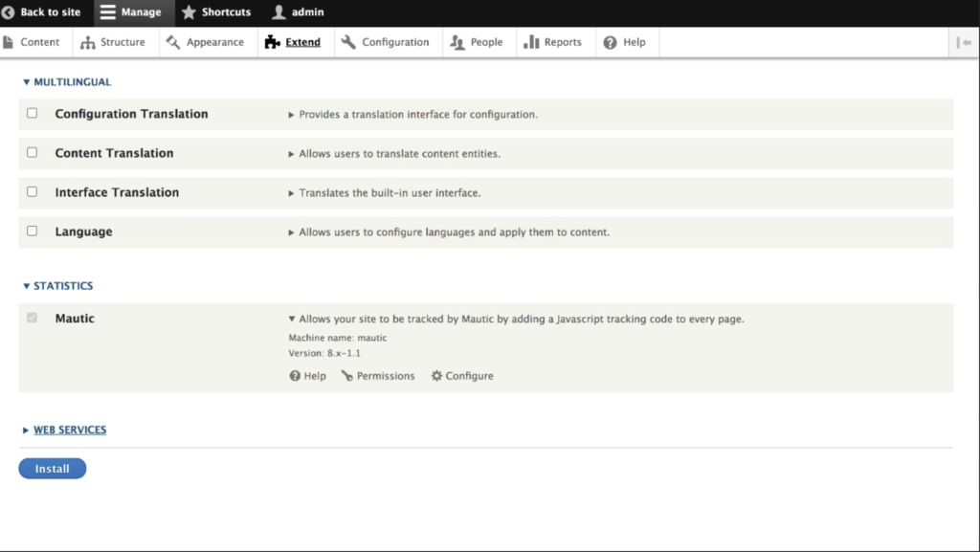
Task: Click the Help question mark toolbar icon
Action: pos(610,42)
